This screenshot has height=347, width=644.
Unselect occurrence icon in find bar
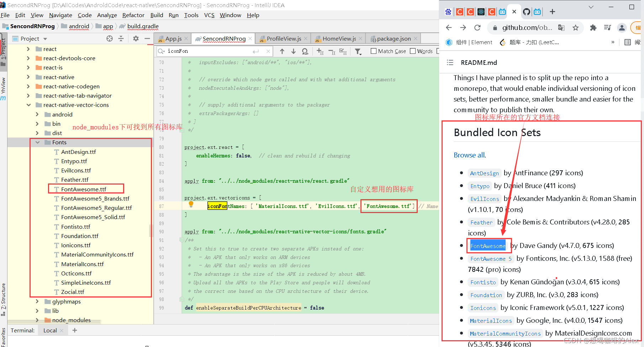pos(332,51)
